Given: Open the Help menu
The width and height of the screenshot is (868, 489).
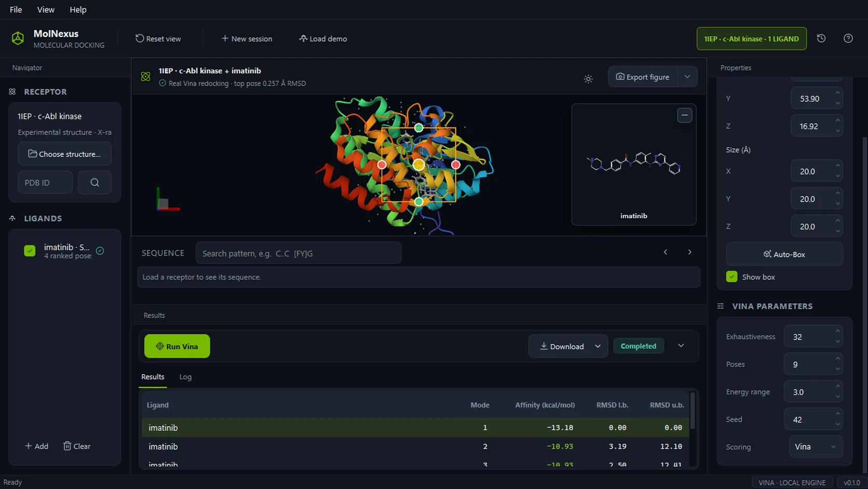Looking at the screenshot, I should [78, 9].
